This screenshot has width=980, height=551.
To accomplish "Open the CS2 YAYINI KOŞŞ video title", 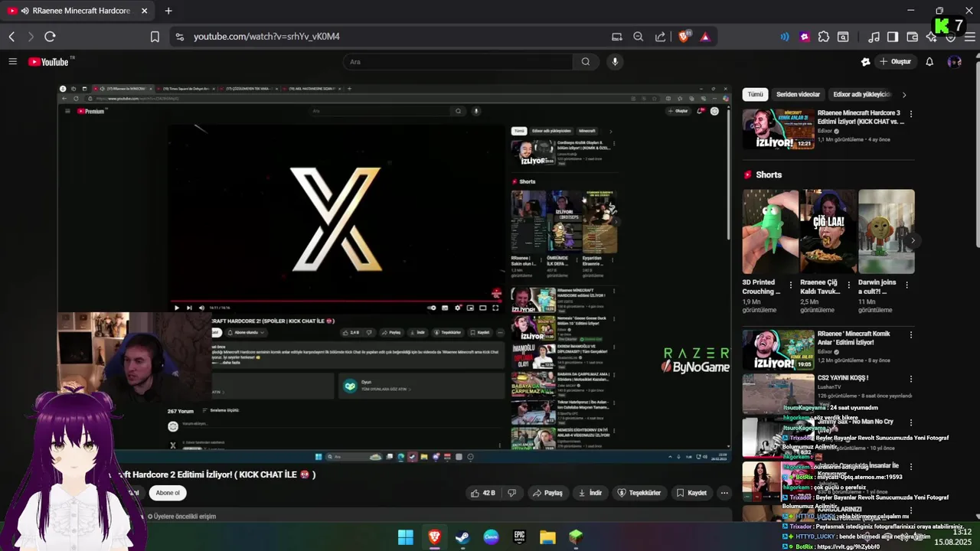I will (843, 378).
